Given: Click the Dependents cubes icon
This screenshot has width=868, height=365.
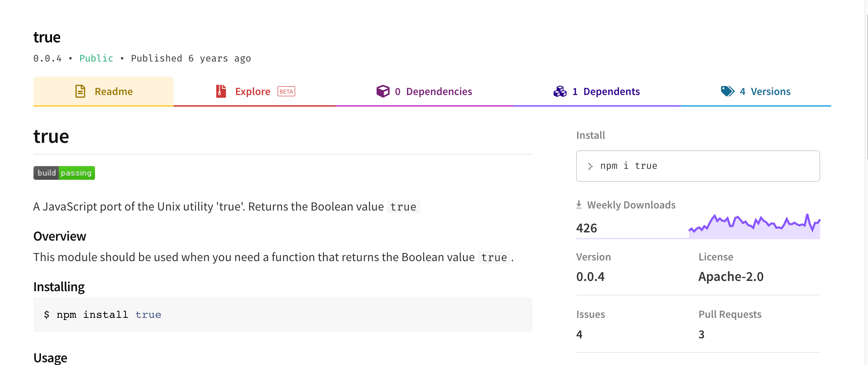Looking at the screenshot, I should click(560, 91).
